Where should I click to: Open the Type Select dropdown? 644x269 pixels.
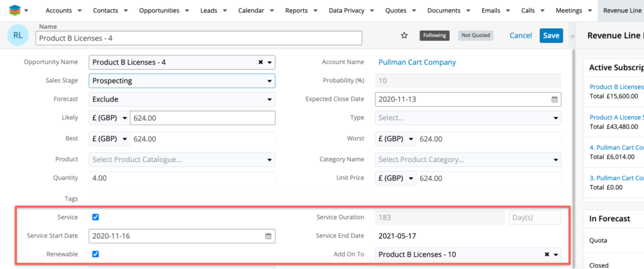point(468,118)
